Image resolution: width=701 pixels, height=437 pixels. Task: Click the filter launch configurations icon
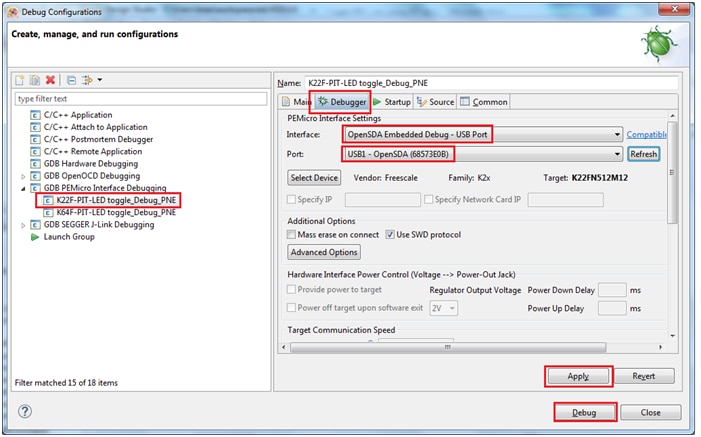tap(87, 80)
